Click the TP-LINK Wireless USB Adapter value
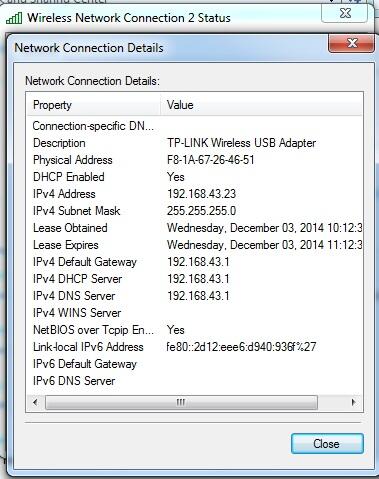Screen dimensions: 379x479 click(241, 143)
